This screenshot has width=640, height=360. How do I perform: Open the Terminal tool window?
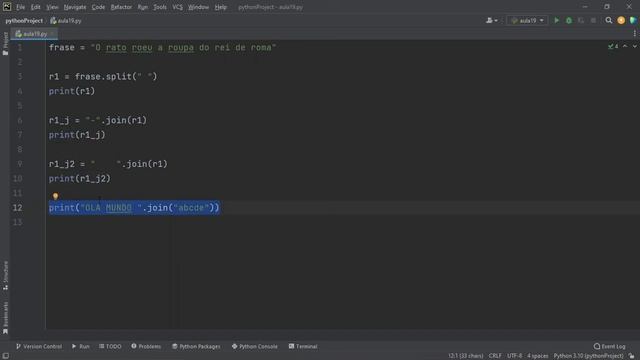click(x=303, y=346)
